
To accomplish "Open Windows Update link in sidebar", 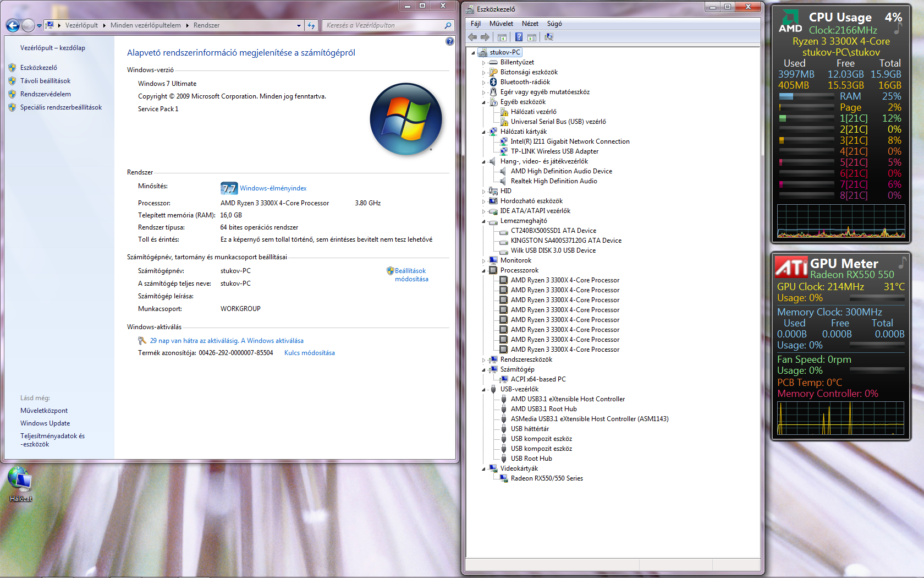I will (x=45, y=423).
